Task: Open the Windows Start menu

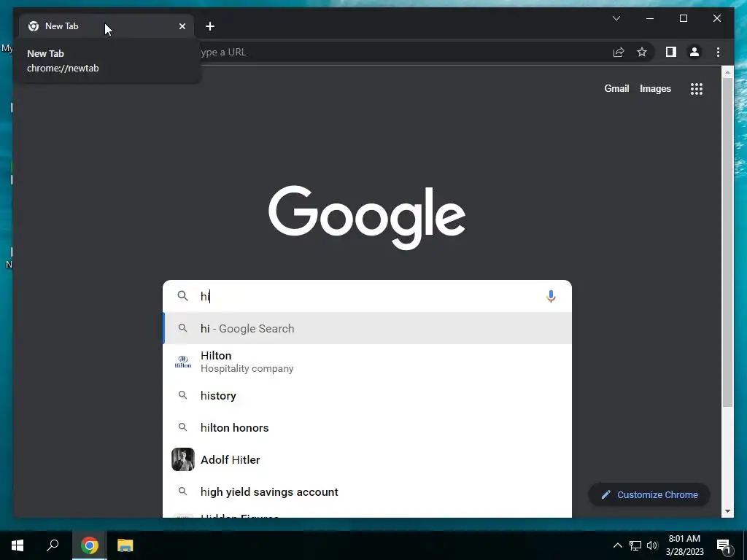Action: click(18, 545)
